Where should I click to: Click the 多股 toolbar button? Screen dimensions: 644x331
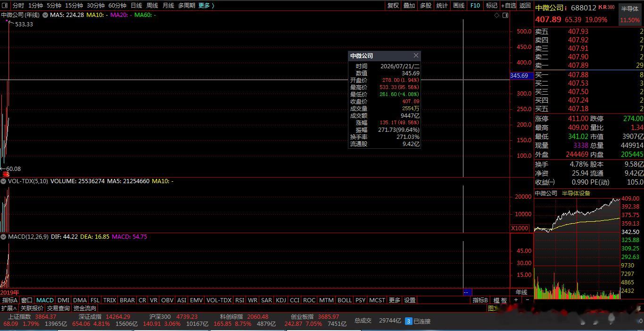tap(426, 5)
